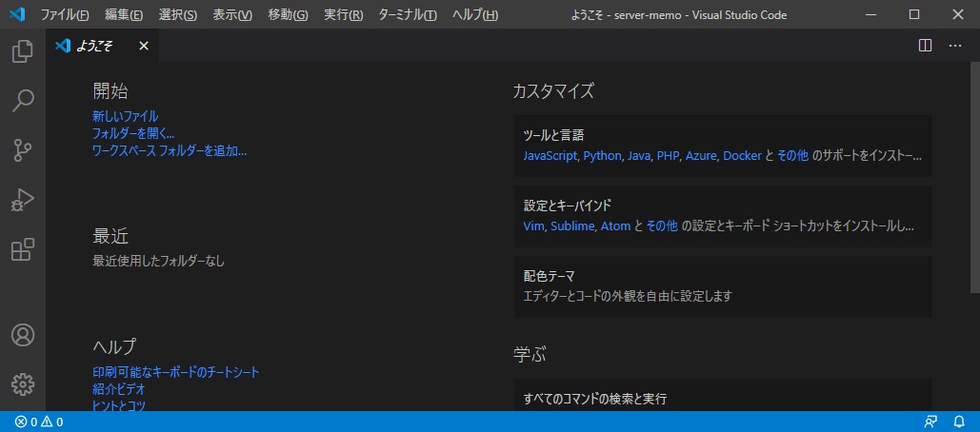Open 印刷可能なキーボードのチートシート link

click(x=175, y=372)
